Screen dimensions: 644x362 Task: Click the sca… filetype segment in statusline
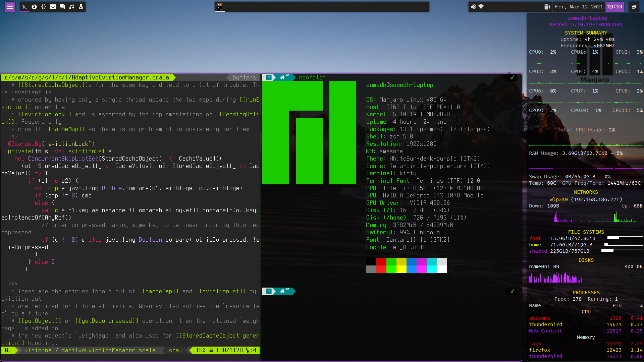click(175, 350)
